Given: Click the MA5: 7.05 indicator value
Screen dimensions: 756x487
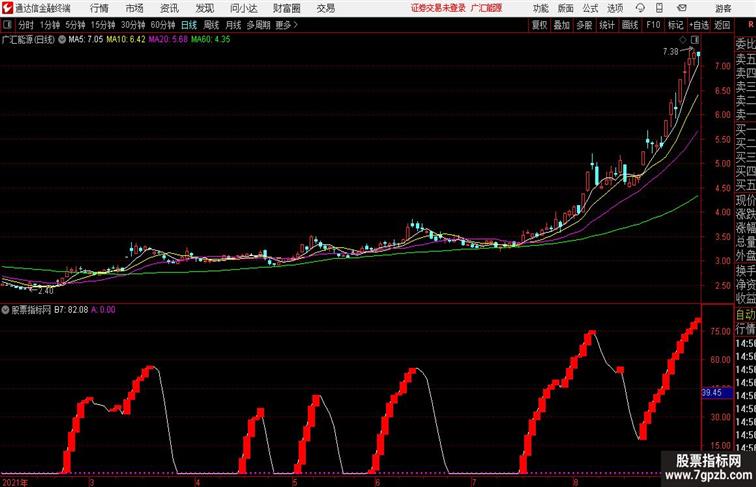Looking at the screenshot, I should point(85,40).
